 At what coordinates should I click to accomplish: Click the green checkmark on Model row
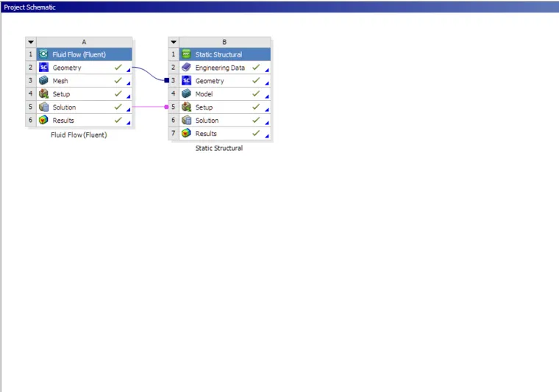[x=256, y=93]
